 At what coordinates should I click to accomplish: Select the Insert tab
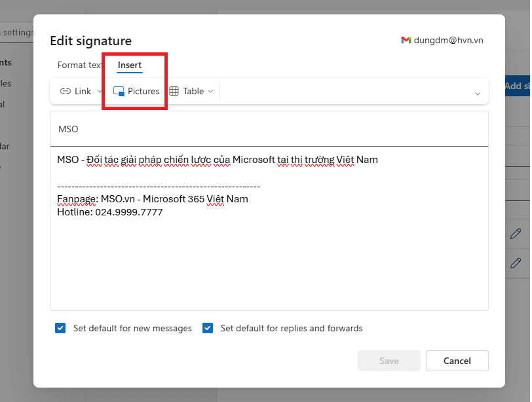point(130,65)
